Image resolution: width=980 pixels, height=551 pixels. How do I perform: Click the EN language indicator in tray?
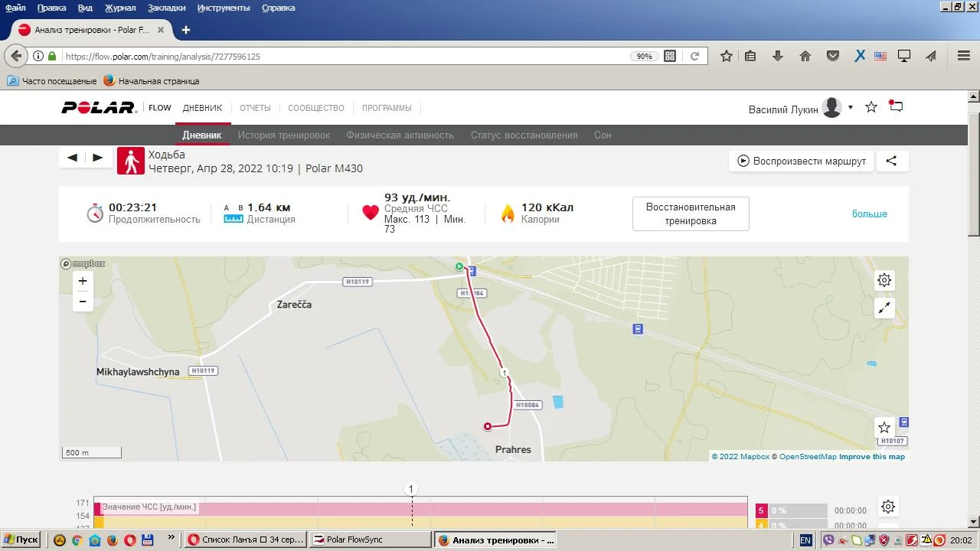pos(805,540)
